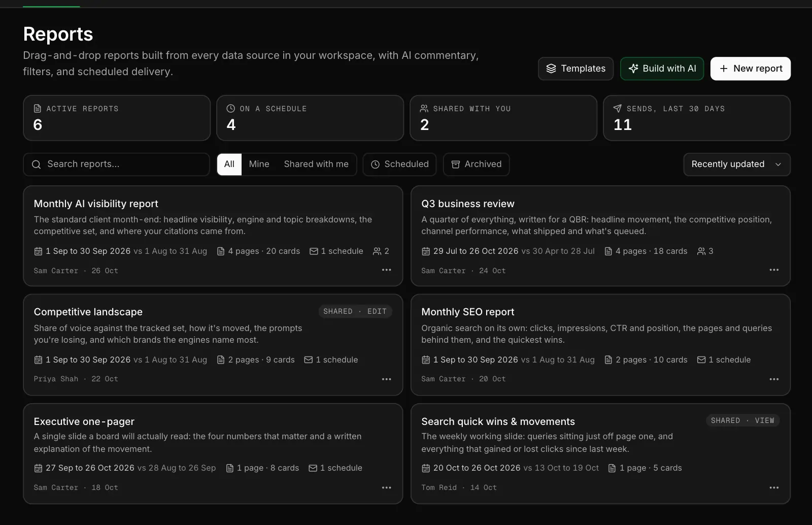This screenshot has width=812, height=525.
Task: Click the Build with AI button
Action: pos(662,69)
